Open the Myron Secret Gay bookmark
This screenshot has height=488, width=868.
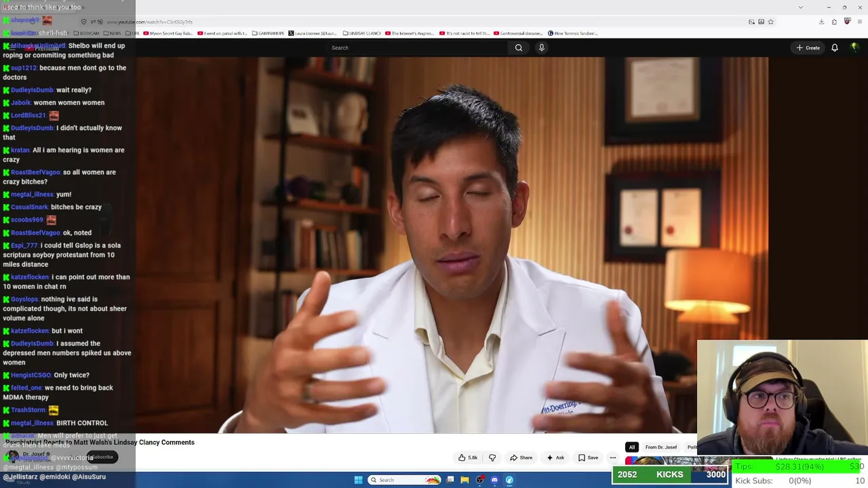pos(168,33)
